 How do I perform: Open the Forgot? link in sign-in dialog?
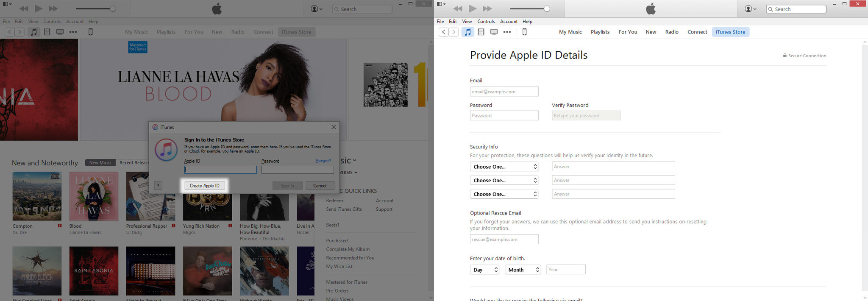coord(323,161)
